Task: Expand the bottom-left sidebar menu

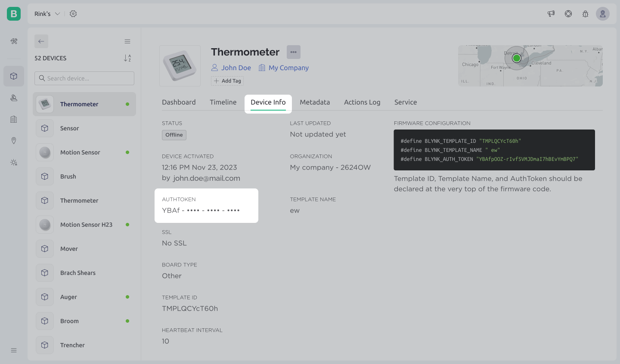Action: pos(14,350)
